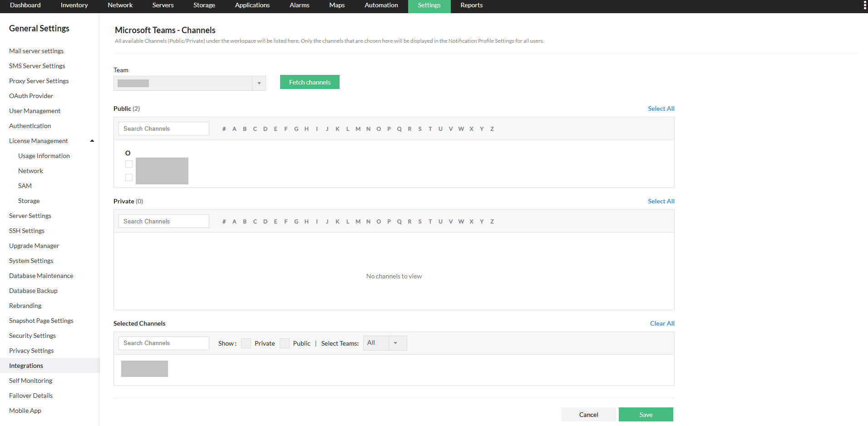Screen dimensions: 868x426
Task: Filter Private channels by letter C
Action: pyautogui.click(x=255, y=222)
